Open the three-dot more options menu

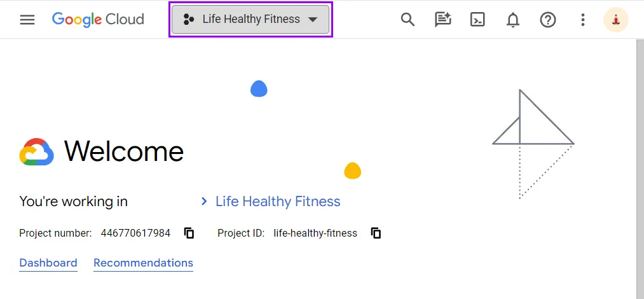click(582, 20)
